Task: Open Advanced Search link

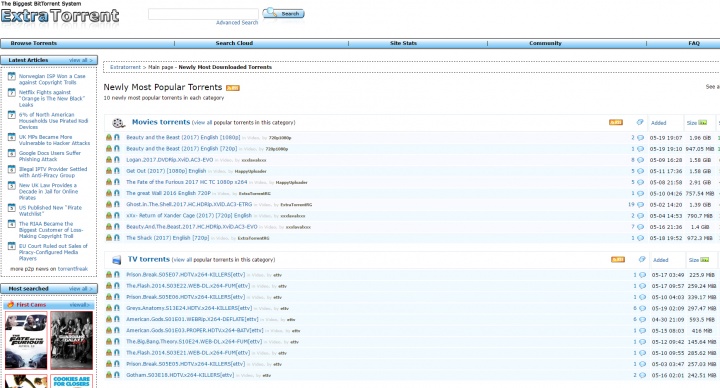Action: (x=237, y=22)
